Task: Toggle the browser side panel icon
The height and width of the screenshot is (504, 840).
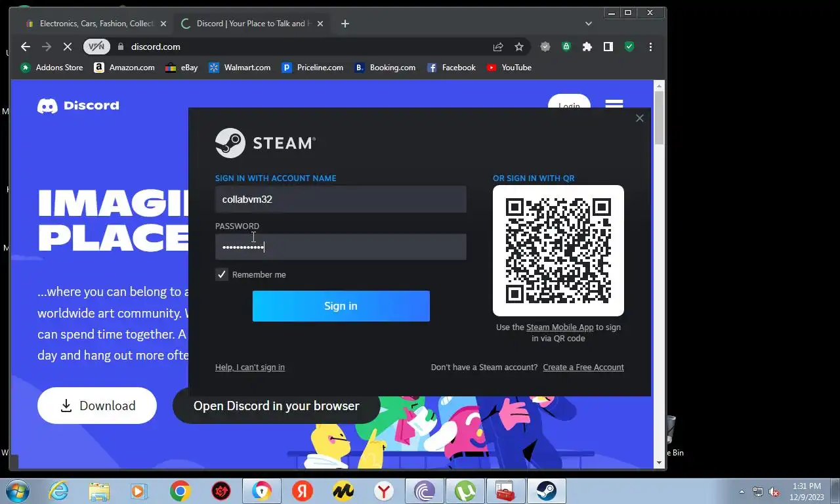Action: click(x=608, y=47)
